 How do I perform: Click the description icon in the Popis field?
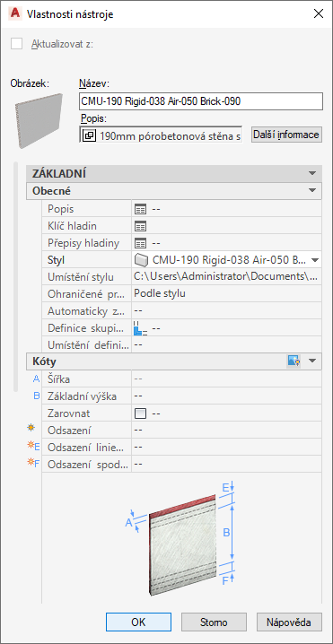(89, 135)
